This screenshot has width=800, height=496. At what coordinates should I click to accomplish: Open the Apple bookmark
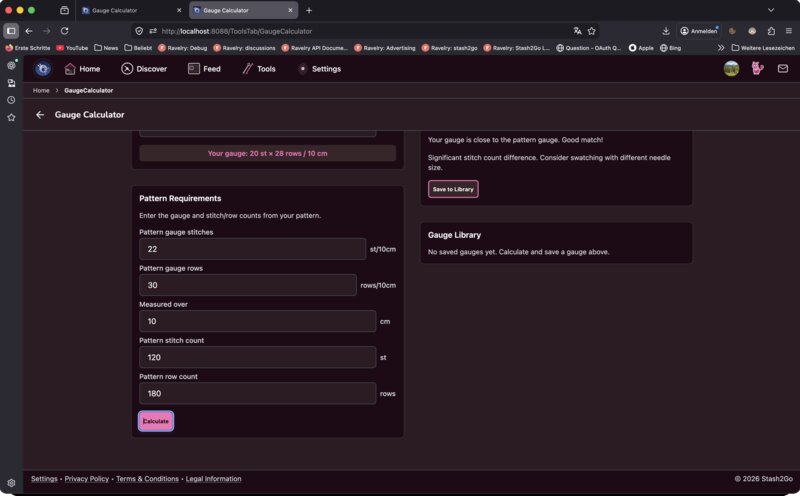tap(641, 48)
